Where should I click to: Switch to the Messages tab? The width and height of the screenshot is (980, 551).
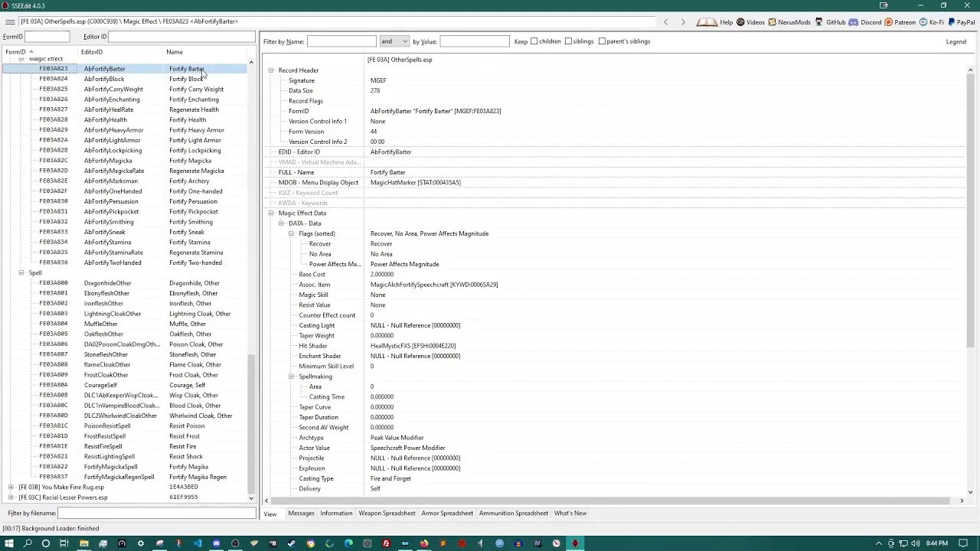pos(301,514)
